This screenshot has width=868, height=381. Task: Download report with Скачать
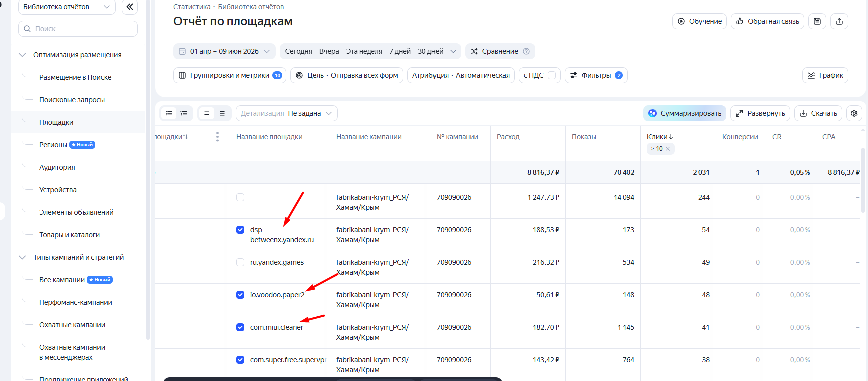click(x=818, y=113)
